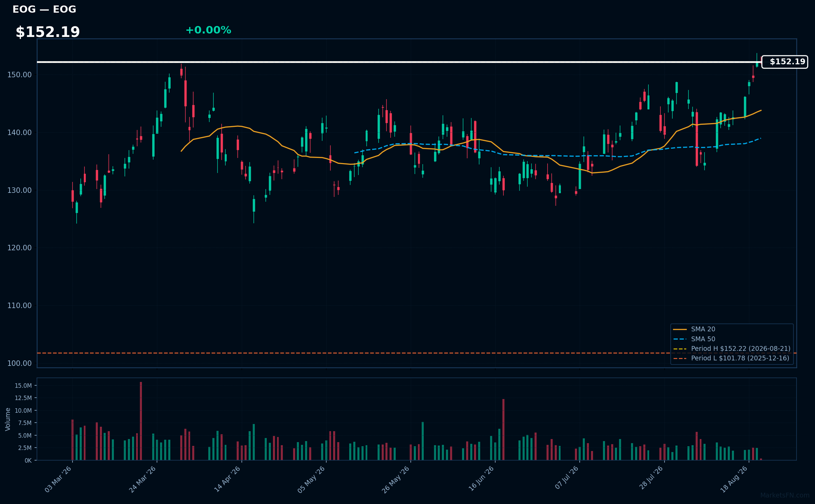Click the 24 Mar '26 date label
Viewport: 815px width, 504px height.
point(143,479)
